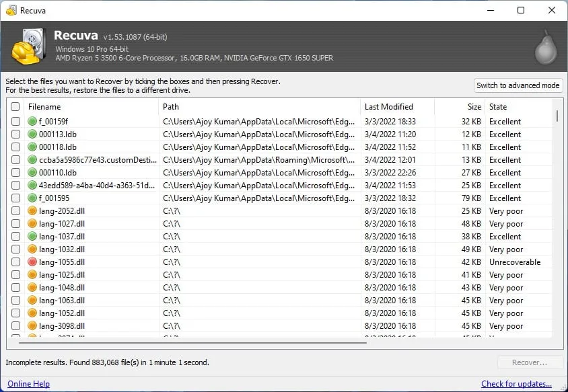Click red status dot for lang-1055.dll
This screenshot has width=568, height=392.
[32, 262]
